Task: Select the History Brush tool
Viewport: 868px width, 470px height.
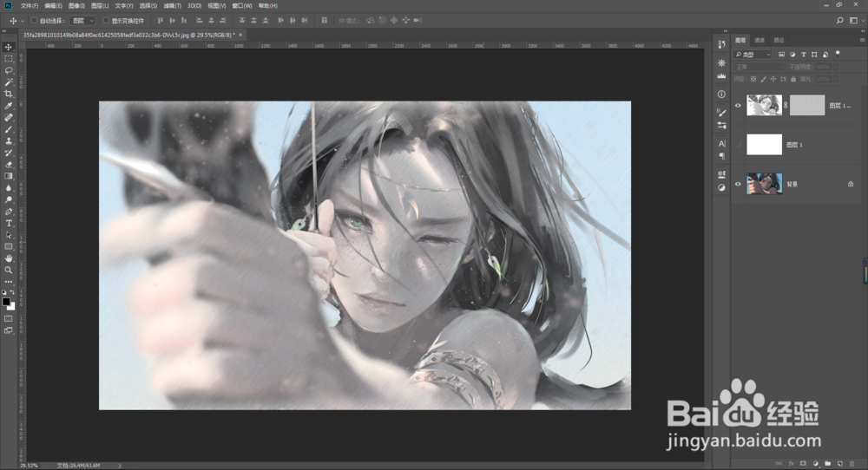Action: (x=9, y=153)
